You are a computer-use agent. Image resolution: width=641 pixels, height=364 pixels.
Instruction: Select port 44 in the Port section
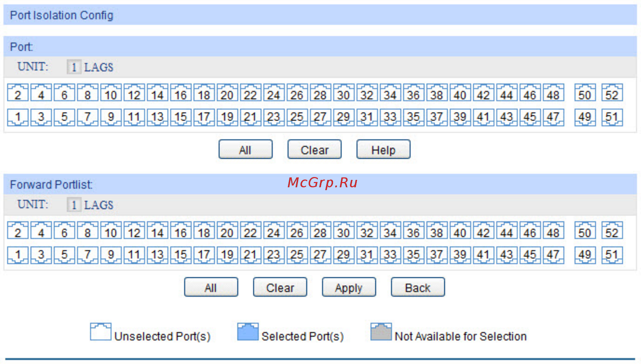507,93
